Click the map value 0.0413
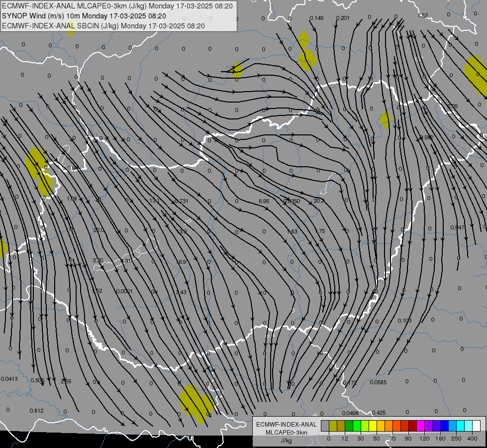The height and width of the screenshot is (448, 487). point(9,379)
